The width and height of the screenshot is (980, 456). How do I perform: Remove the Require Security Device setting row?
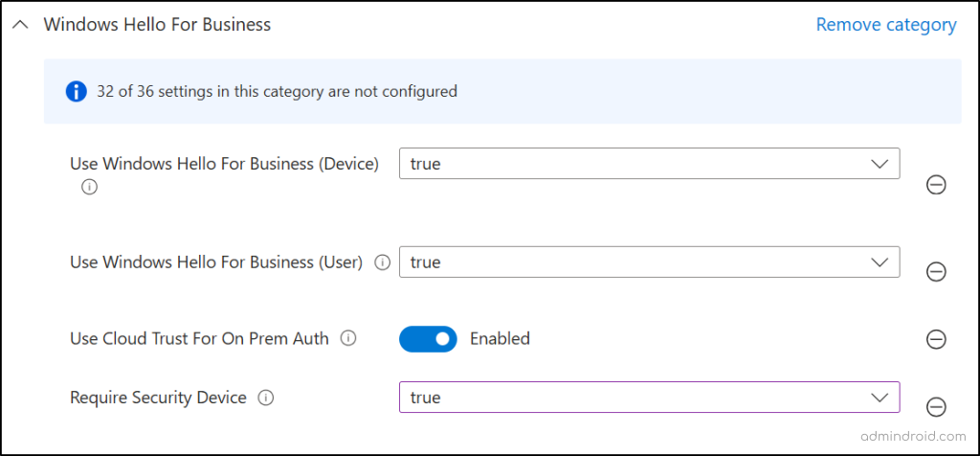(x=936, y=407)
